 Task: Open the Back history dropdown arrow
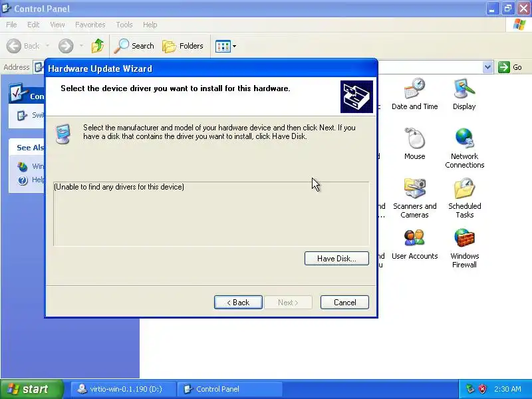(47, 46)
